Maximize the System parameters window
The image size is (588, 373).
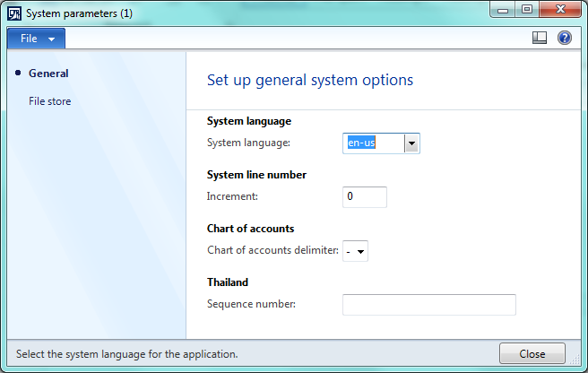[527, 9]
